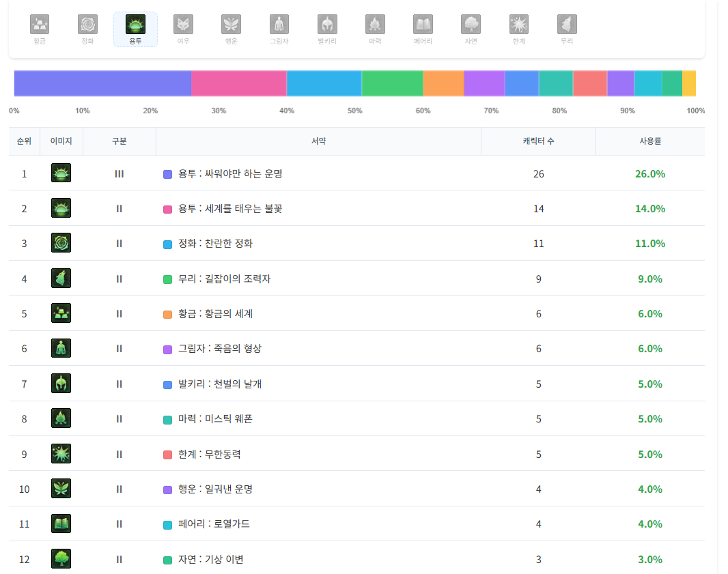This screenshot has height=574, width=728.
Task: Click the 순위 column header
Action: tap(24, 141)
